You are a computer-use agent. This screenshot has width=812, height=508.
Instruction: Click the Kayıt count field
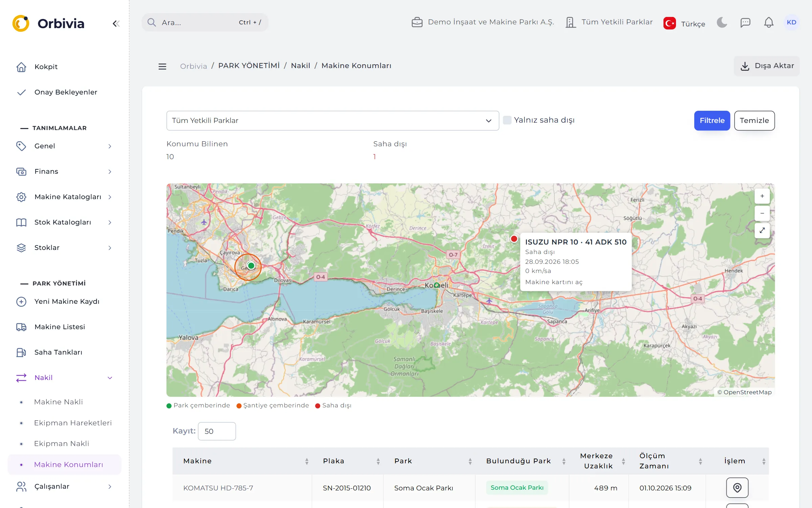217,431
